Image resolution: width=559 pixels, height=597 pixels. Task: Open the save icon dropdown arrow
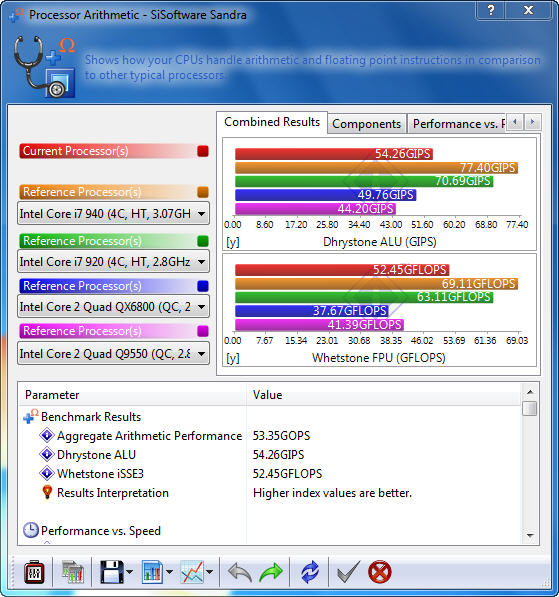pyautogui.click(x=129, y=571)
